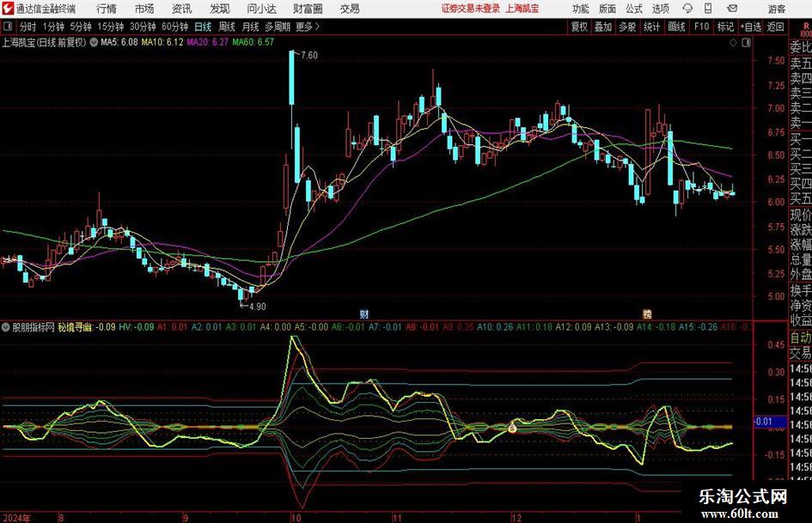Click the 游客 guest account label
This screenshot has height=523, width=812.
click(777, 9)
